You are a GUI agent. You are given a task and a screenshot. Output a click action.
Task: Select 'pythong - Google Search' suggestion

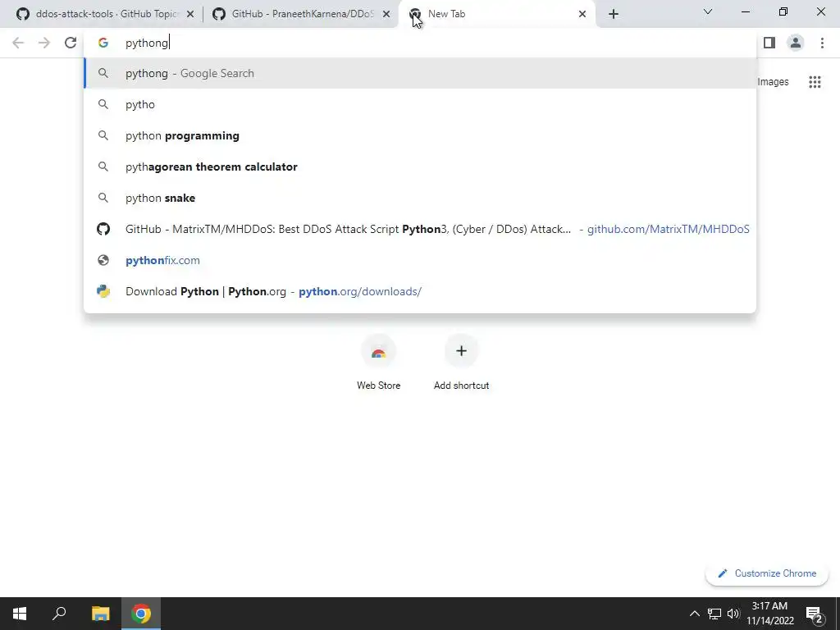pyautogui.click(x=420, y=73)
